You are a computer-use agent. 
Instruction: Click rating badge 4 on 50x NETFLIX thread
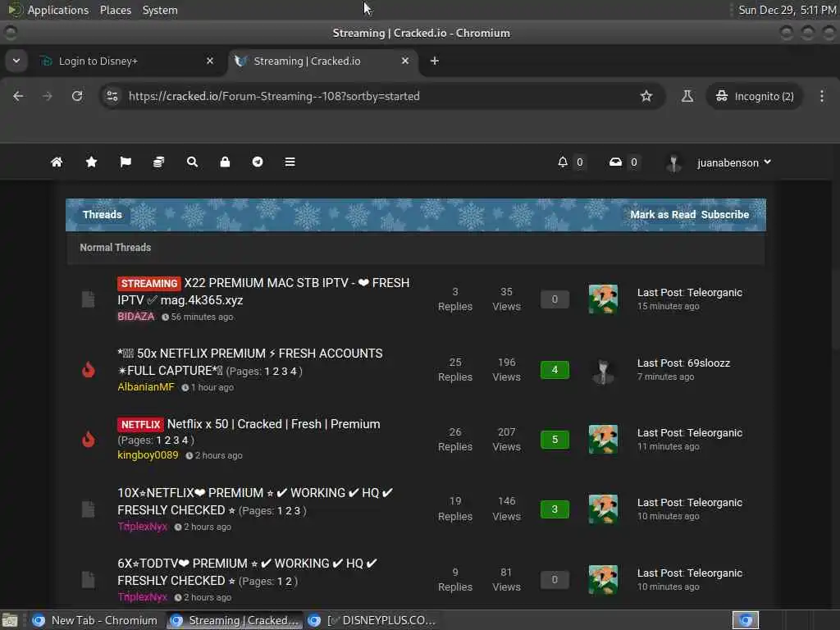click(555, 370)
